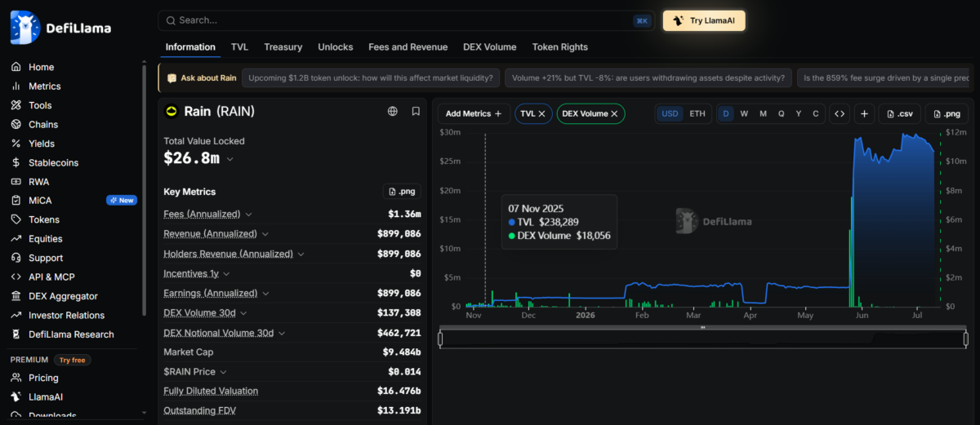Switch the chart denomination to USD
980x425 pixels.
pyautogui.click(x=670, y=113)
